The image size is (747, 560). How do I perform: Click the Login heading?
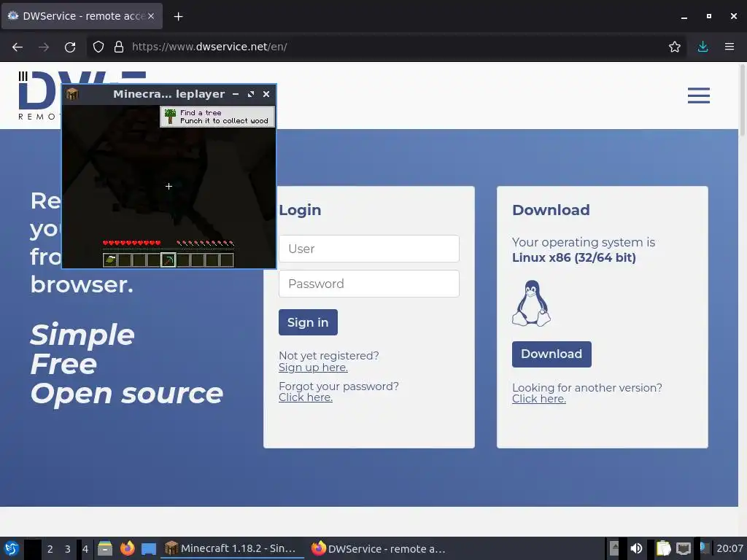click(300, 210)
